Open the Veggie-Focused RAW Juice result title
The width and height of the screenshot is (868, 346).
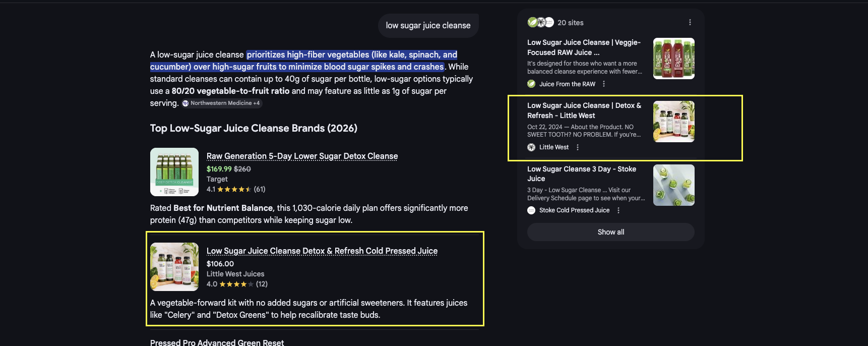pos(584,47)
